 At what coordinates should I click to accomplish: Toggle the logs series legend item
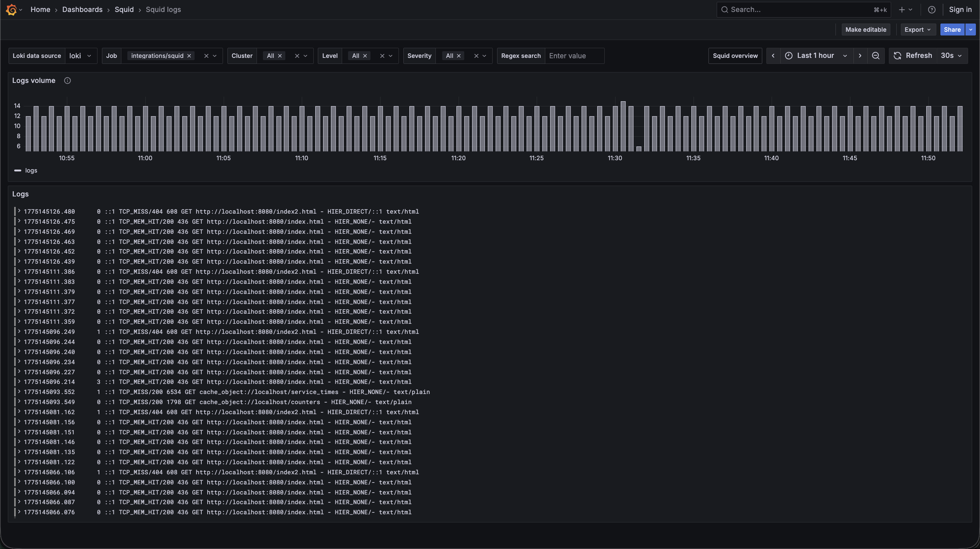[31, 170]
